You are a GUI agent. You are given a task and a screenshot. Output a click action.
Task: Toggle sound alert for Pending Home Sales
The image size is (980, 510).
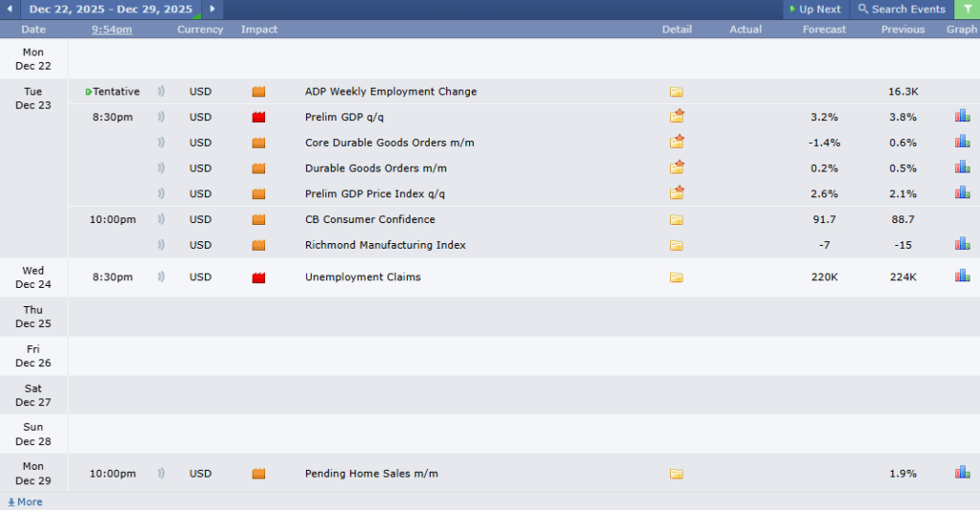162,473
